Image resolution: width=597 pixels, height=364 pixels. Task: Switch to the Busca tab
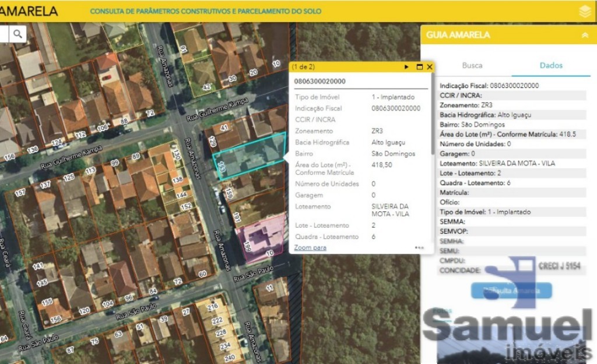click(472, 65)
